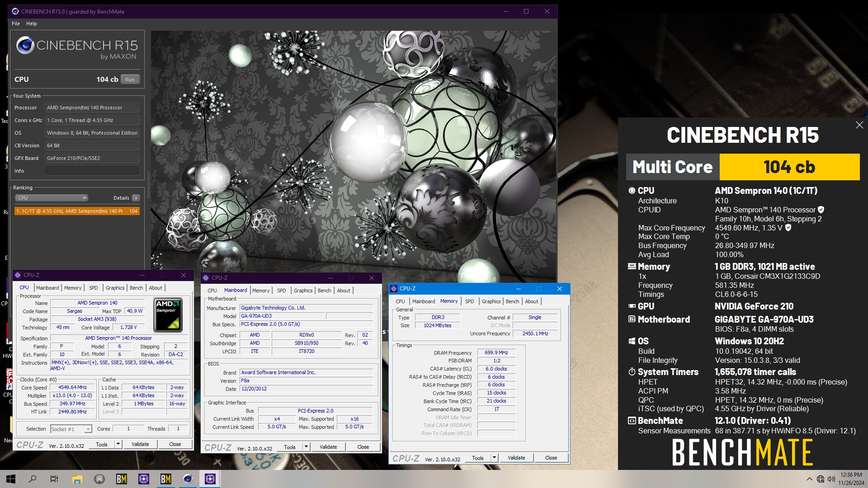This screenshot has height=488, width=868.
Task: Click the Cinebench sphere icon on taskbar
Action: (188, 479)
